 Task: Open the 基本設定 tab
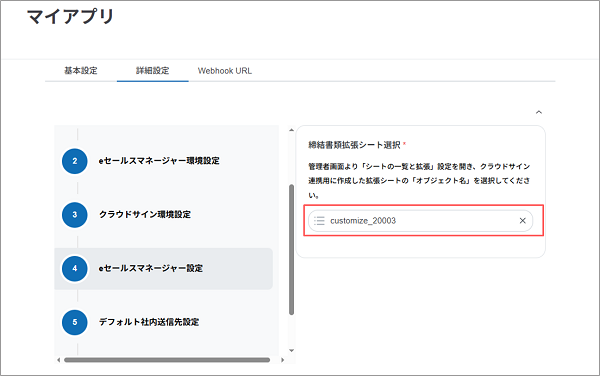click(x=81, y=71)
